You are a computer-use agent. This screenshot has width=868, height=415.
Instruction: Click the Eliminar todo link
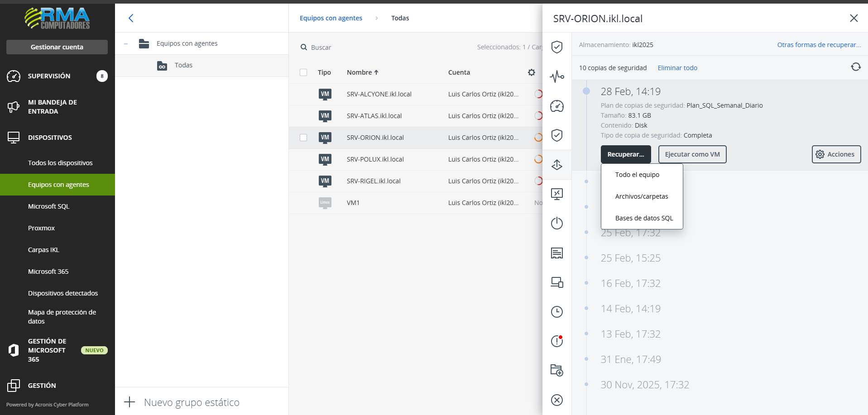coord(677,68)
